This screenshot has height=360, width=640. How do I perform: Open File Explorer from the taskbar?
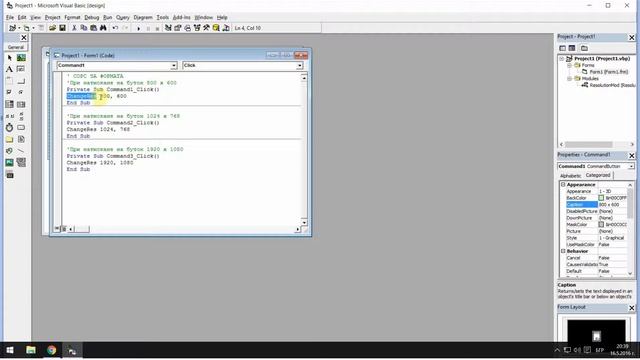tap(31, 350)
